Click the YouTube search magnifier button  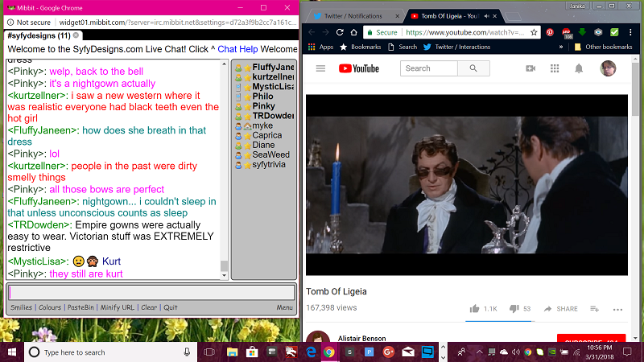[473, 68]
